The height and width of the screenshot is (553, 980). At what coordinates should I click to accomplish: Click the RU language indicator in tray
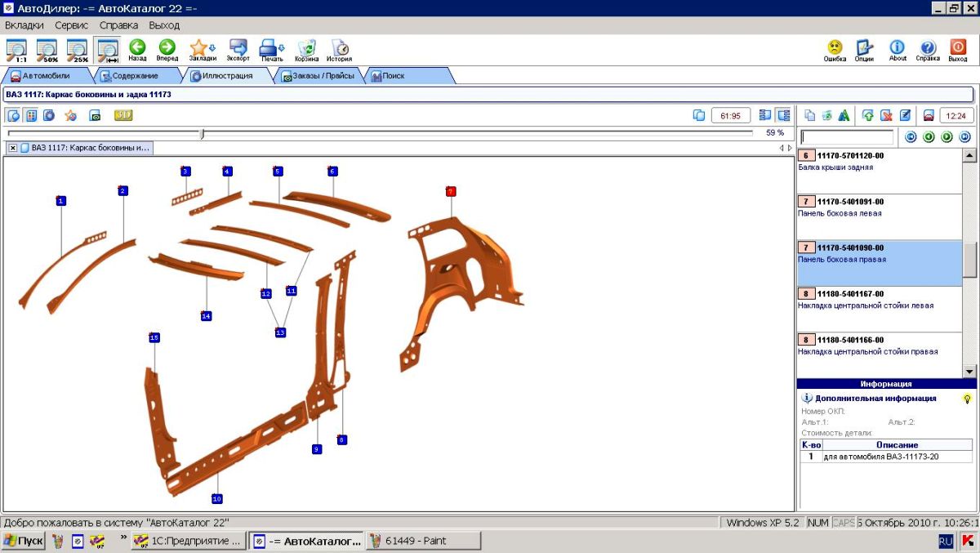(946, 541)
